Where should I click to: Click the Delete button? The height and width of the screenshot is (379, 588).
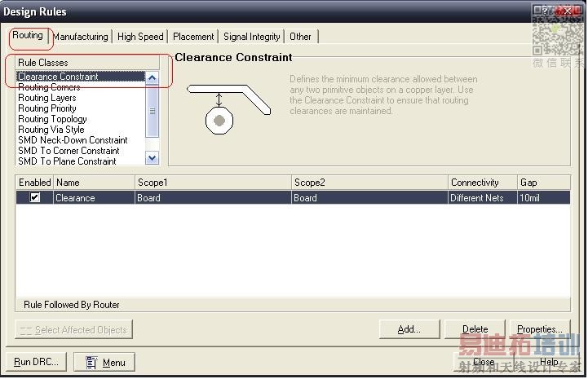475,329
